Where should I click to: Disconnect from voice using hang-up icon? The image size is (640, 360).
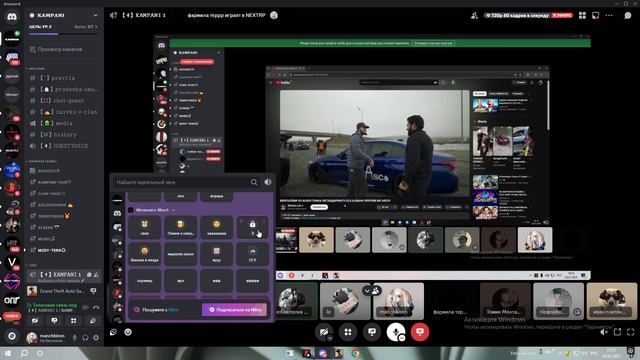[96, 307]
